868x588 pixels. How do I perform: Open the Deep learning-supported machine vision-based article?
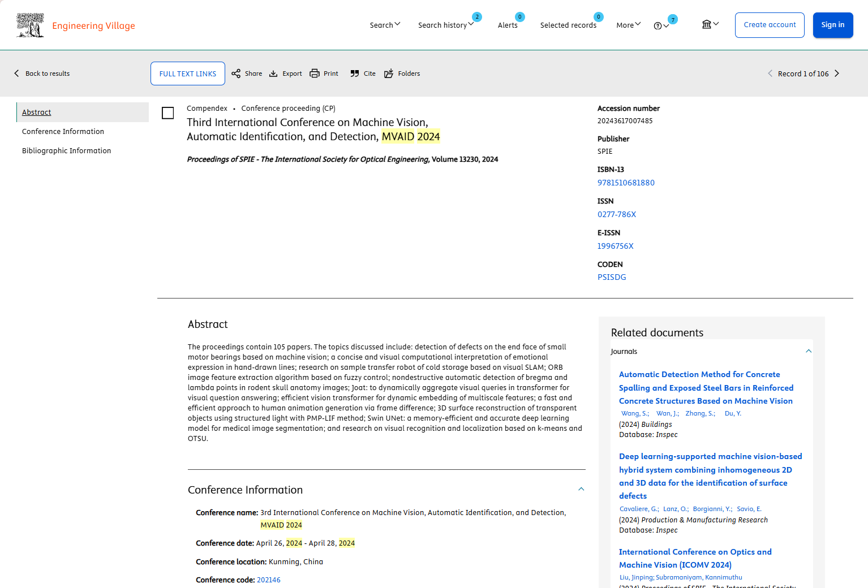tap(710, 476)
